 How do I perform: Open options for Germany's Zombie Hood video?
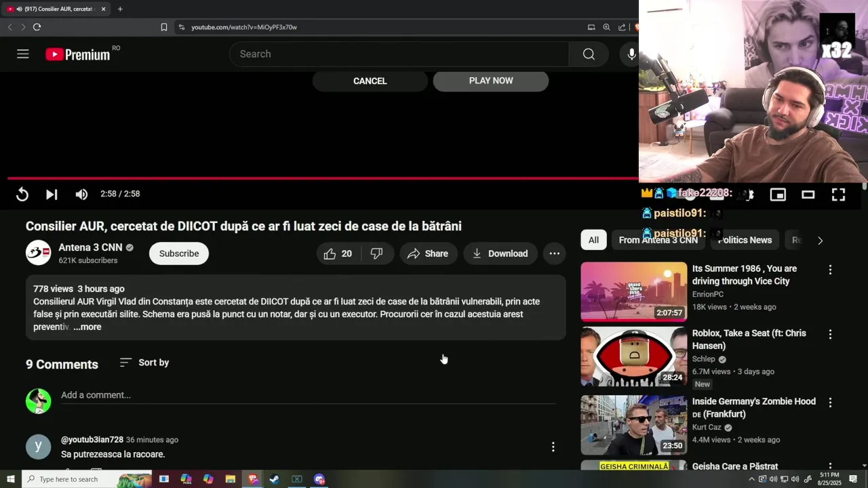tap(830, 403)
